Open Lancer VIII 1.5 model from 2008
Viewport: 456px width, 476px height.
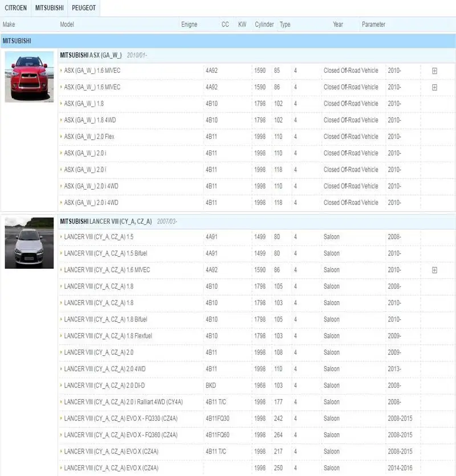[99, 237]
